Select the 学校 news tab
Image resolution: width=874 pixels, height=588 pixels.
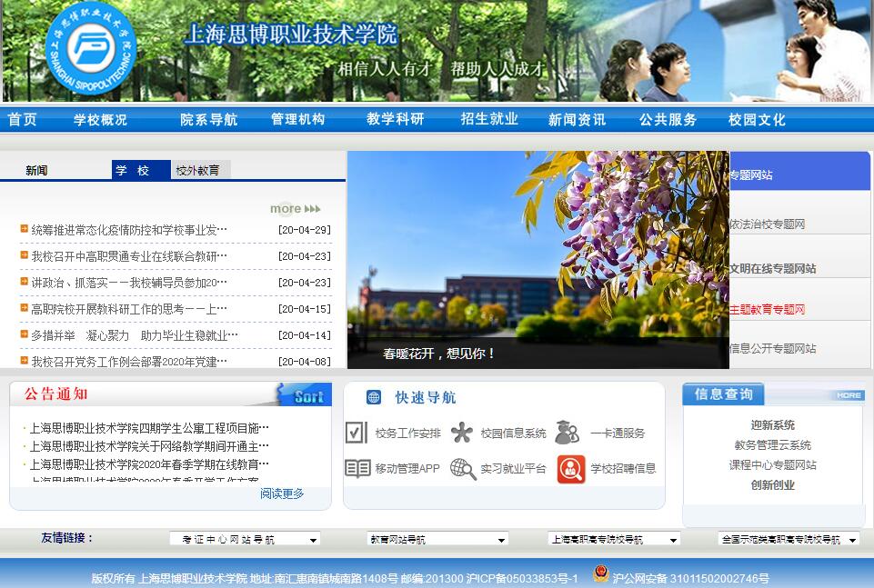(x=140, y=170)
